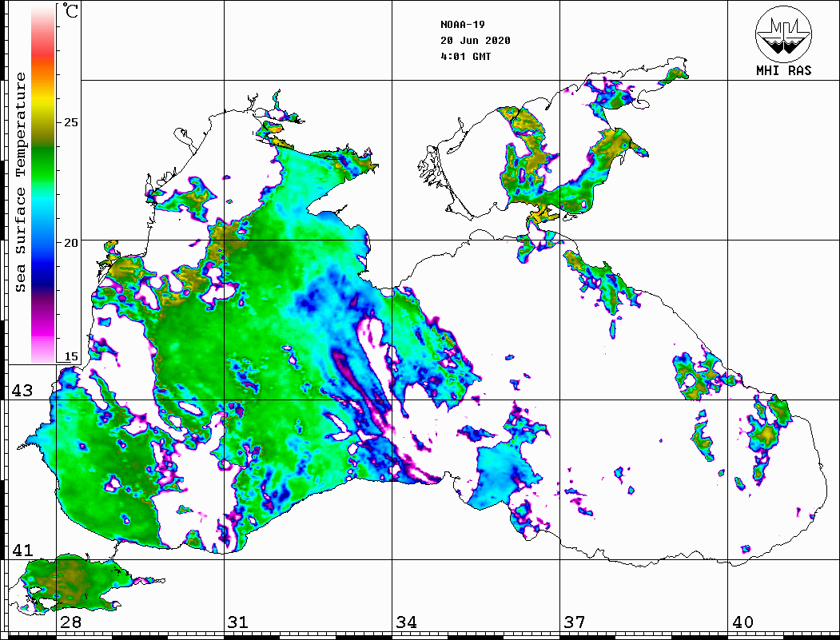Click longitude label 28
Viewport: 840px width, 640px height.
coord(70,622)
